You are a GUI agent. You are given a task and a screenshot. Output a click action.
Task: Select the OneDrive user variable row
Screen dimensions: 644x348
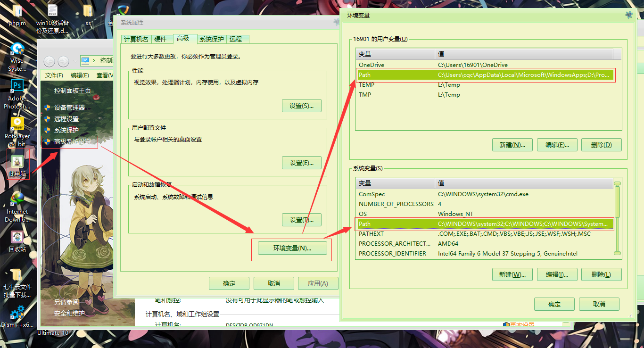(x=485, y=65)
